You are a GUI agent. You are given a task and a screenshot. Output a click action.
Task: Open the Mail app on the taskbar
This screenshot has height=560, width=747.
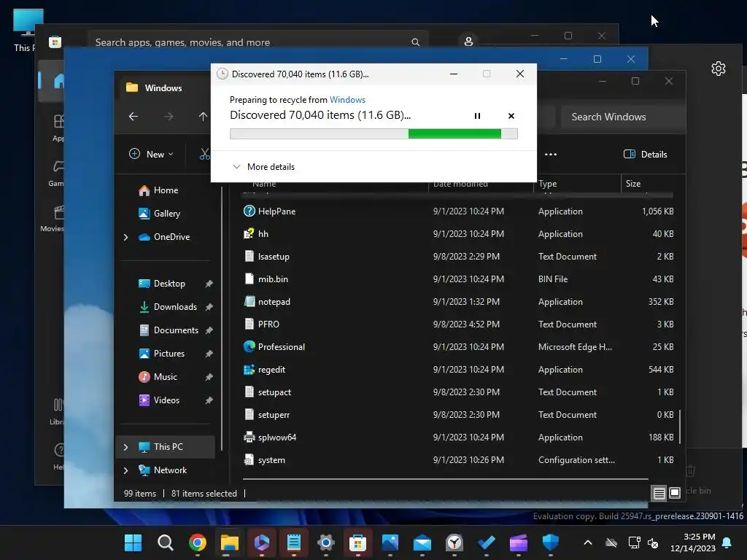[422, 542]
